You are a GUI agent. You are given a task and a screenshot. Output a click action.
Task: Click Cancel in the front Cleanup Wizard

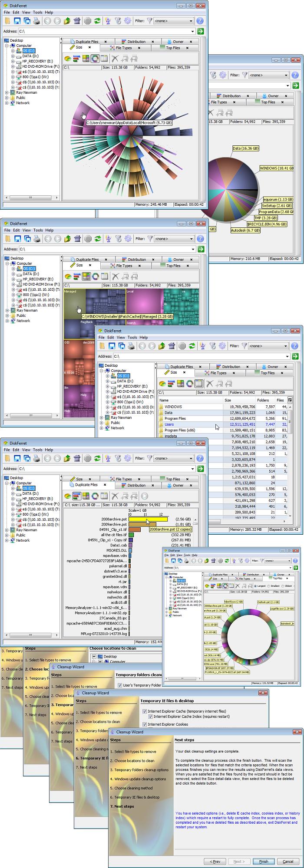click(287, 861)
